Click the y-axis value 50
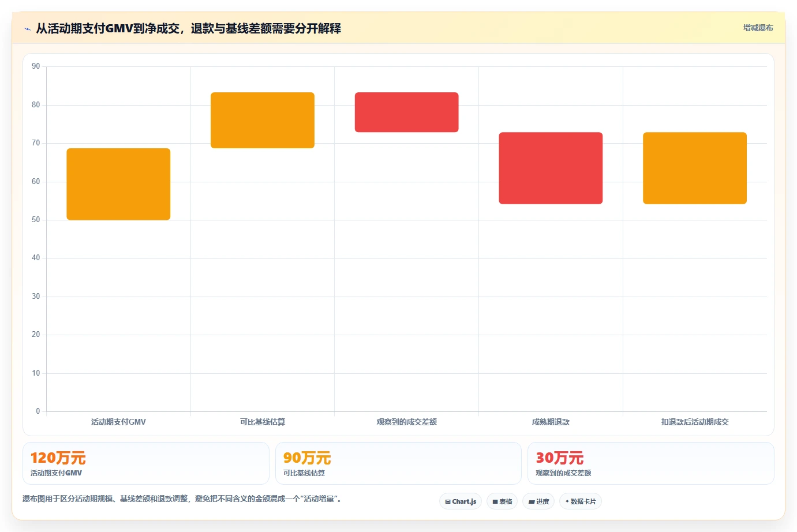This screenshot has height=532, width=797. (x=36, y=220)
